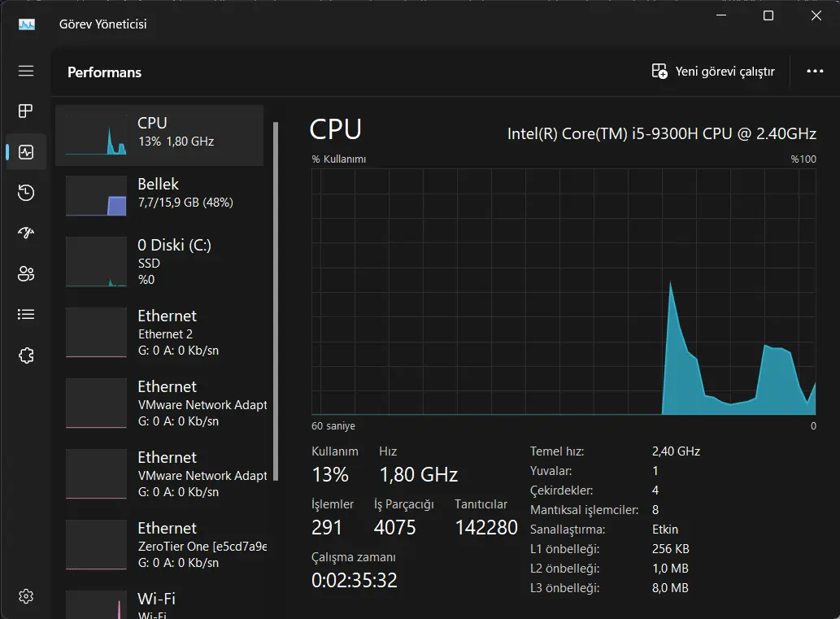Click the run new task icon
Viewport: 840px width, 619px height.
(x=659, y=72)
